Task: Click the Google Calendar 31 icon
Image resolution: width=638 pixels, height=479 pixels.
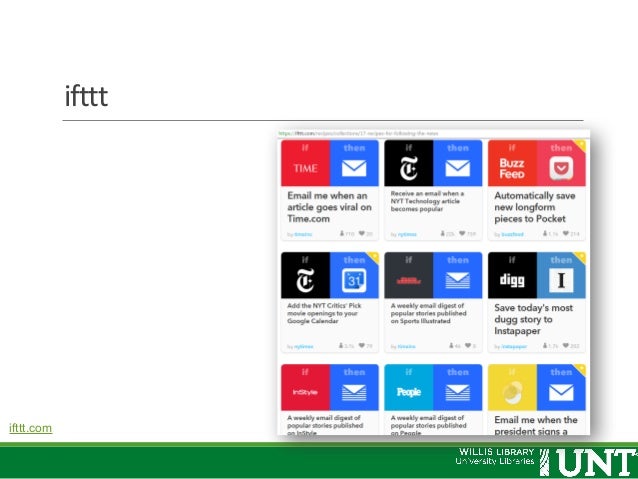Action: tap(354, 280)
